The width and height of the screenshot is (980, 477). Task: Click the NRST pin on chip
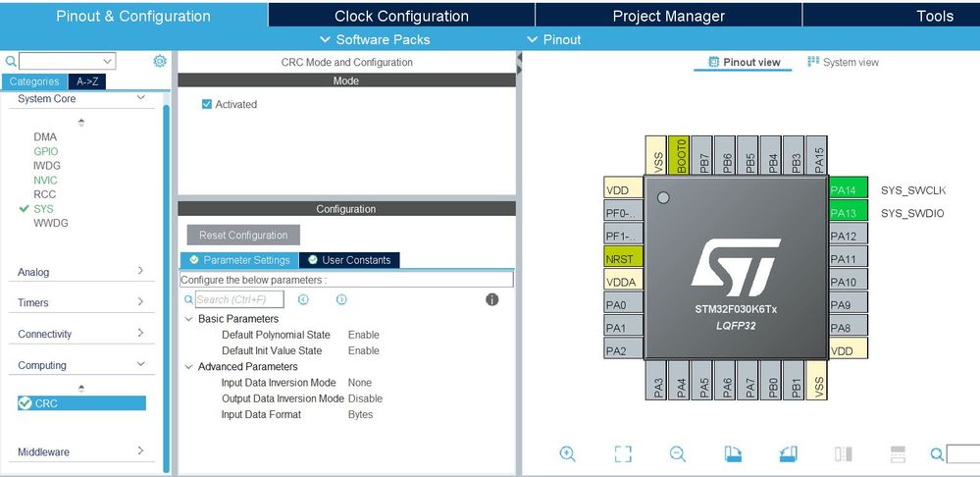coord(623,258)
